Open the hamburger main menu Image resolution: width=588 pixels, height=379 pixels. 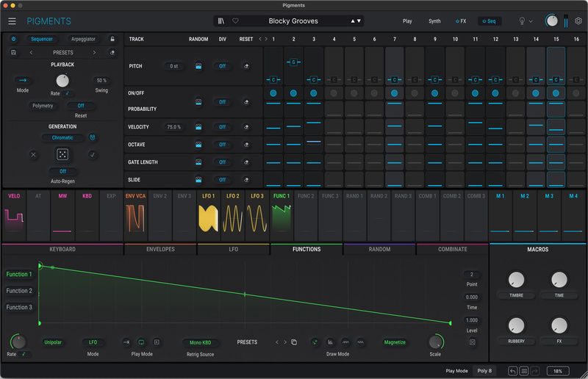click(x=12, y=21)
